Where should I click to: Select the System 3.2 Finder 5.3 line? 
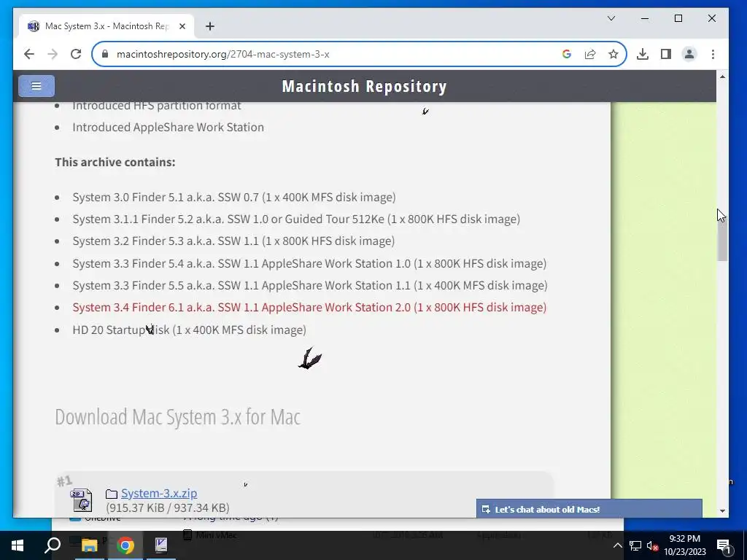(x=233, y=241)
